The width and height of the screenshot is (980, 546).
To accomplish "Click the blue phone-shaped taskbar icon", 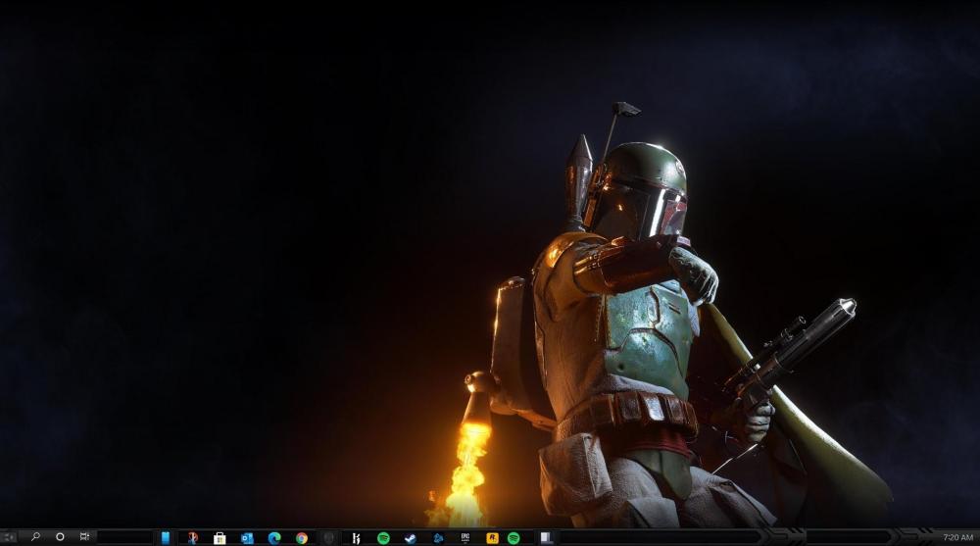I will (x=166, y=537).
